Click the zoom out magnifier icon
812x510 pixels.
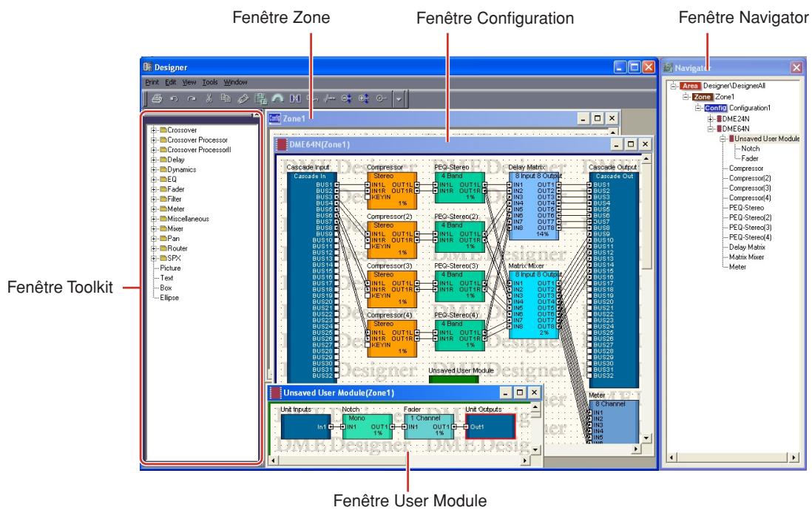coord(346,98)
